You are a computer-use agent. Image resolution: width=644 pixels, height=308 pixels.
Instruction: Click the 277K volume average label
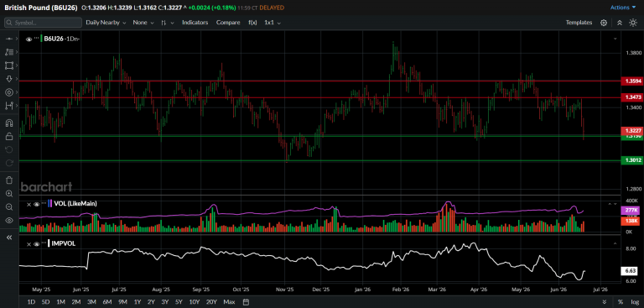(630, 211)
